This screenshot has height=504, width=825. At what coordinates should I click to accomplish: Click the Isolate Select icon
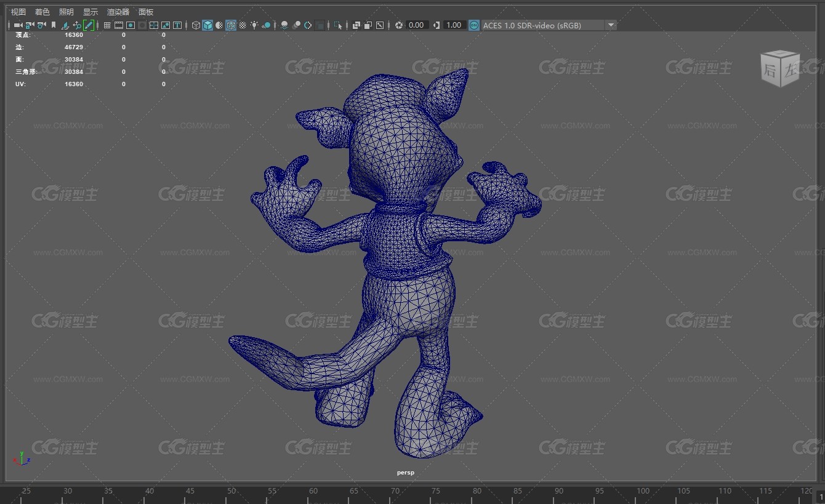pyautogui.click(x=338, y=25)
